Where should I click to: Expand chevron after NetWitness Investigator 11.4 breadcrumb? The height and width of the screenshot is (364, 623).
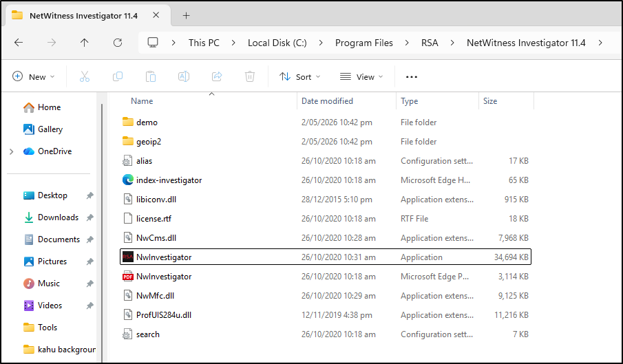(600, 43)
